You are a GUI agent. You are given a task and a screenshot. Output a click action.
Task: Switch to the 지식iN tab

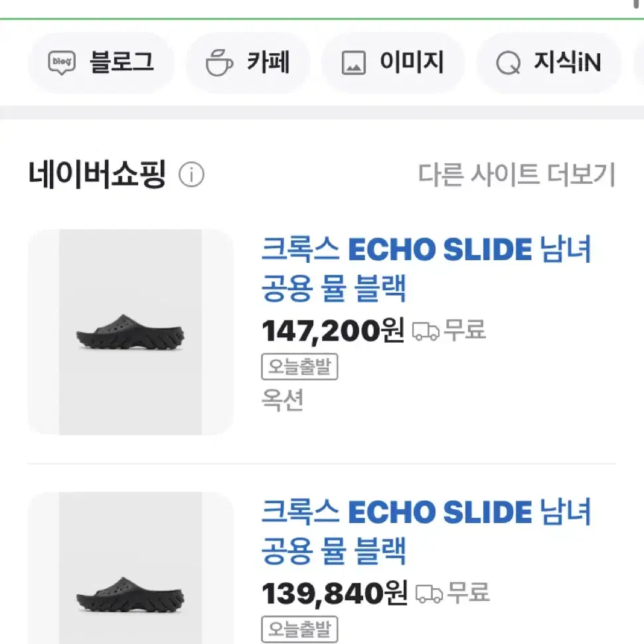549,63
